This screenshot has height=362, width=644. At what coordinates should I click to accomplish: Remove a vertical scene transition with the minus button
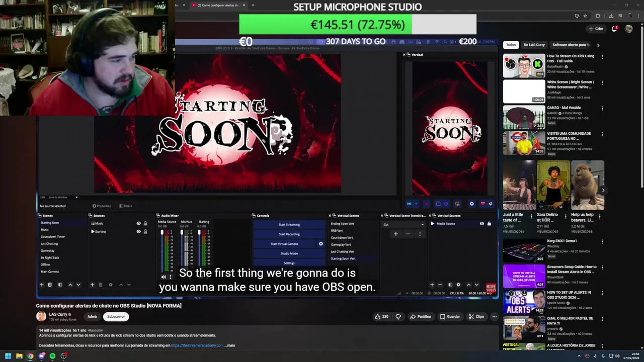coord(408,234)
